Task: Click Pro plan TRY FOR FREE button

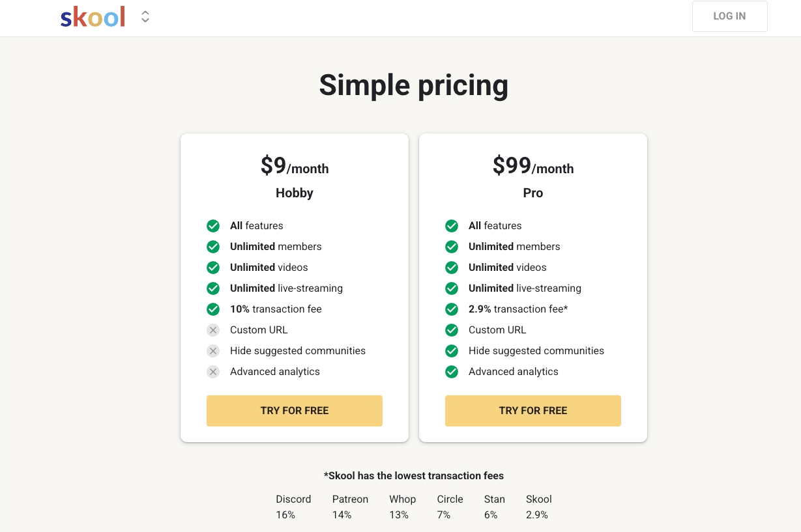Action: (x=533, y=411)
